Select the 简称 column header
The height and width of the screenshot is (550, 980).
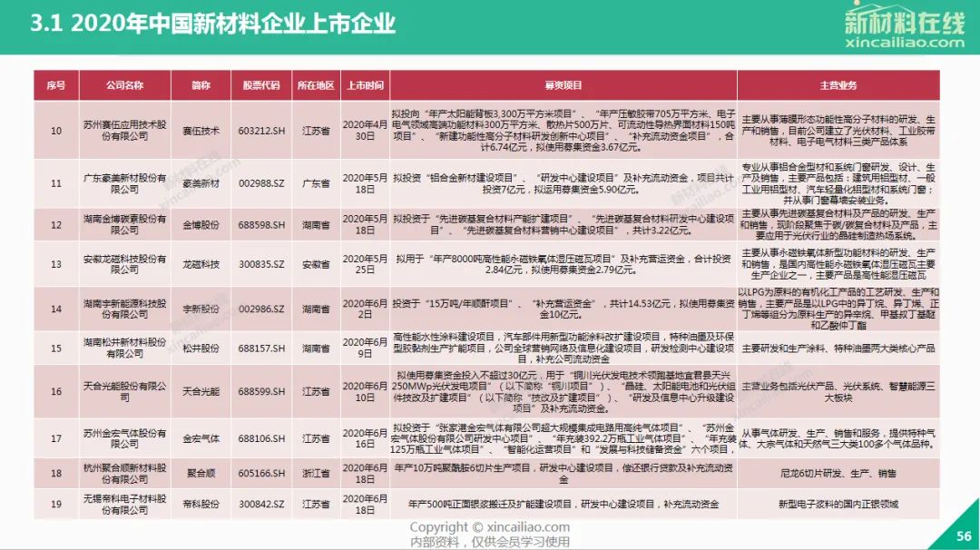coord(201,85)
